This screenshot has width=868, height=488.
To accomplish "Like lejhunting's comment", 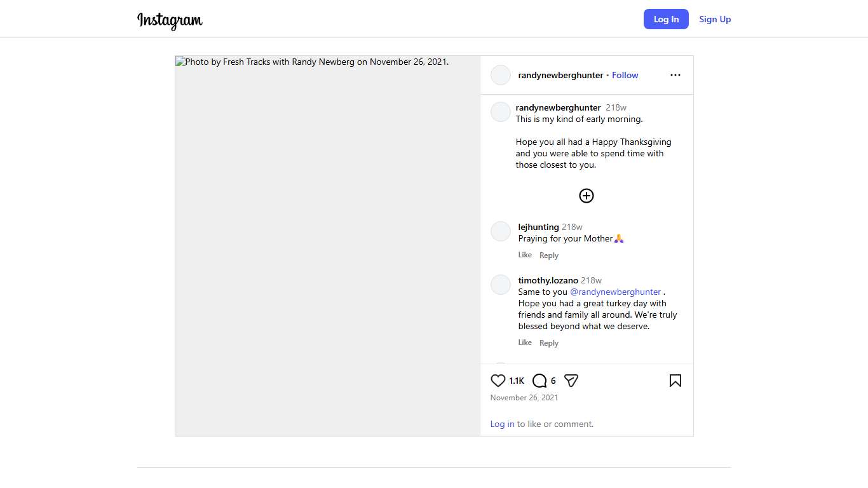I will pos(525,255).
